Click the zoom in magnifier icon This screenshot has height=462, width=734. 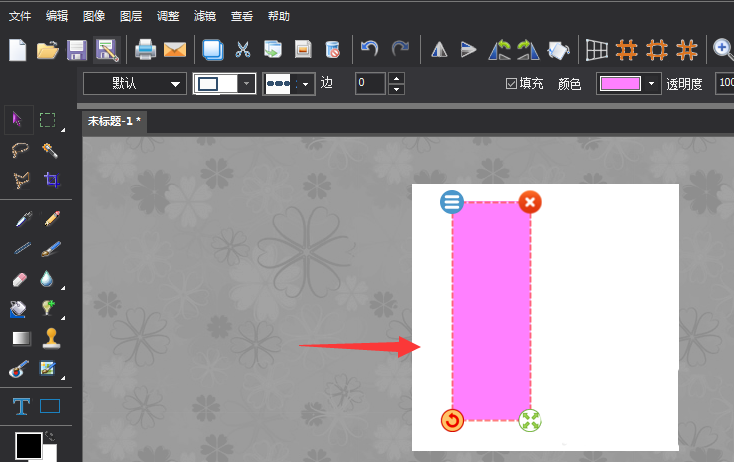pos(723,50)
